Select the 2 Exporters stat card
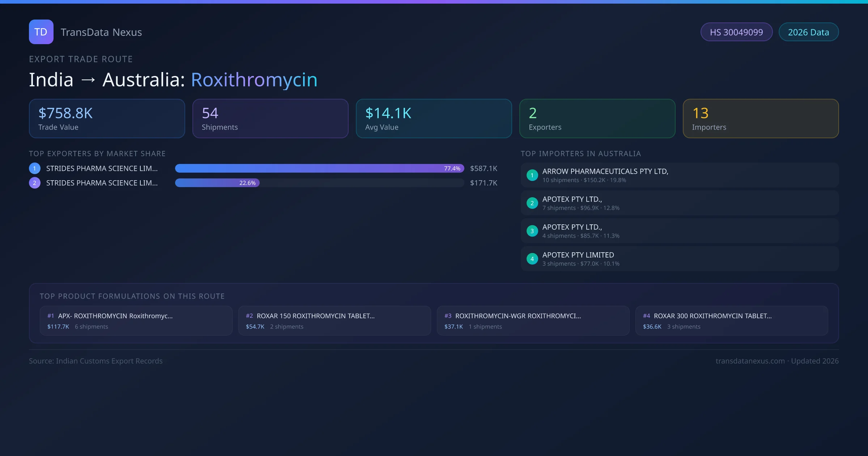This screenshot has width=868, height=456. coord(597,119)
